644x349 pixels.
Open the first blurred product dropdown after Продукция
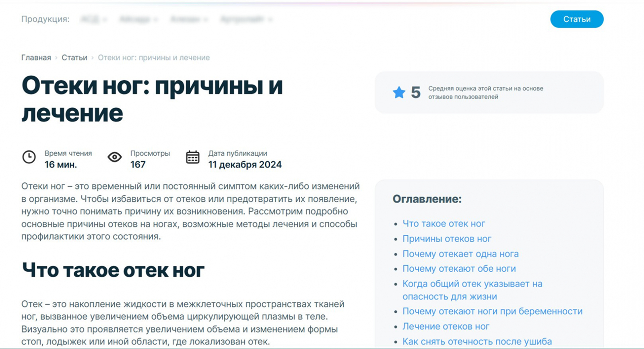click(x=94, y=19)
